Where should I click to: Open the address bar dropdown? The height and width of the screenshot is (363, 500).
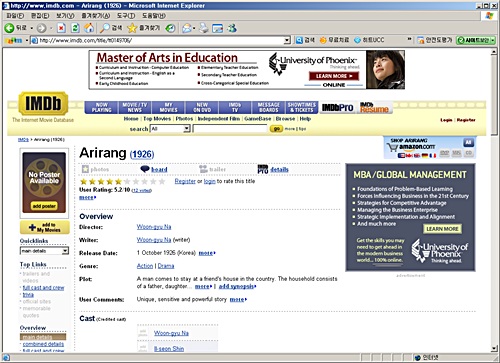[287, 40]
